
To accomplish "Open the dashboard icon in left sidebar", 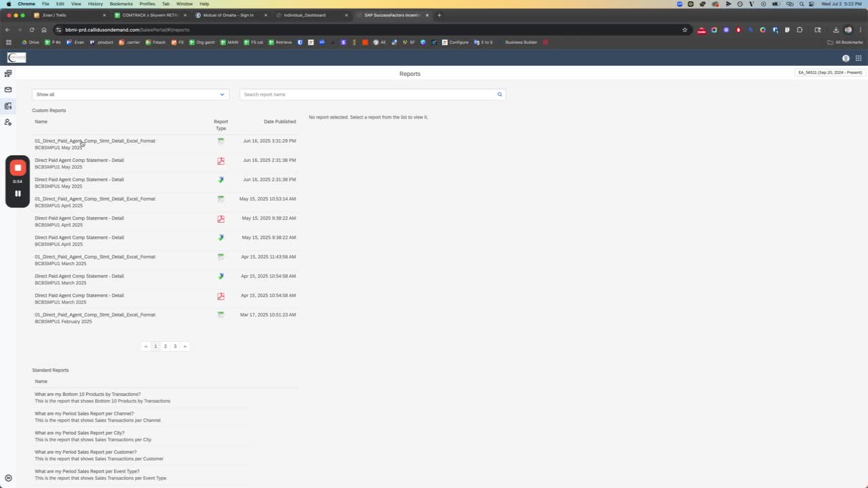I will click(8, 73).
